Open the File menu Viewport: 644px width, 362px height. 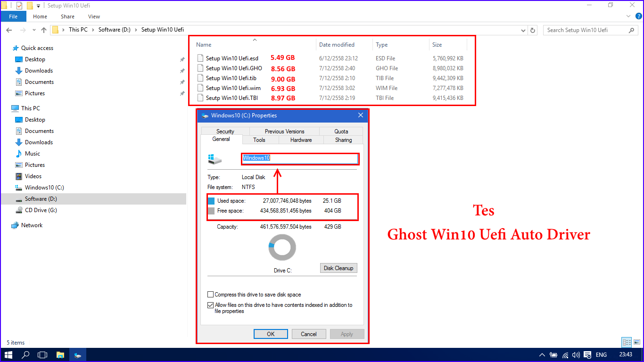click(x=13, y=16)
